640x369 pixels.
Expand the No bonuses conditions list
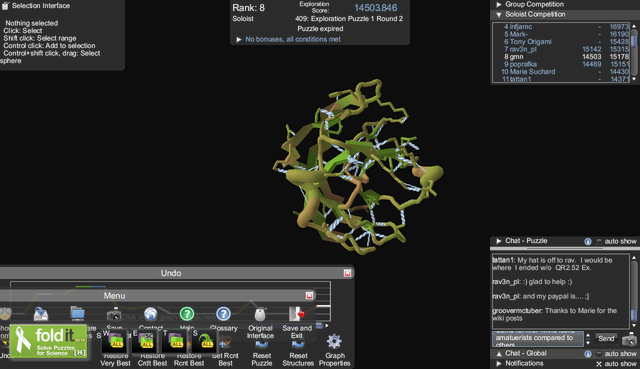point(239,40)
